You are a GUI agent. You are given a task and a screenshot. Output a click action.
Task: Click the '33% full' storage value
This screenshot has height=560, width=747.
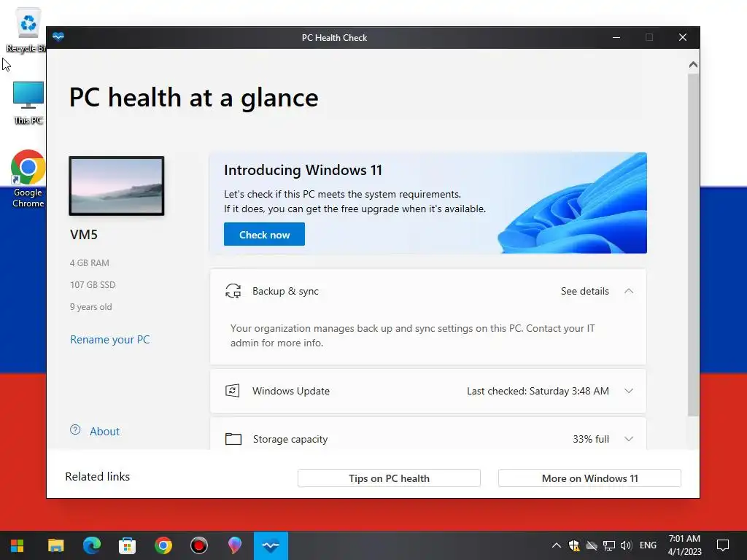point(591,439)
